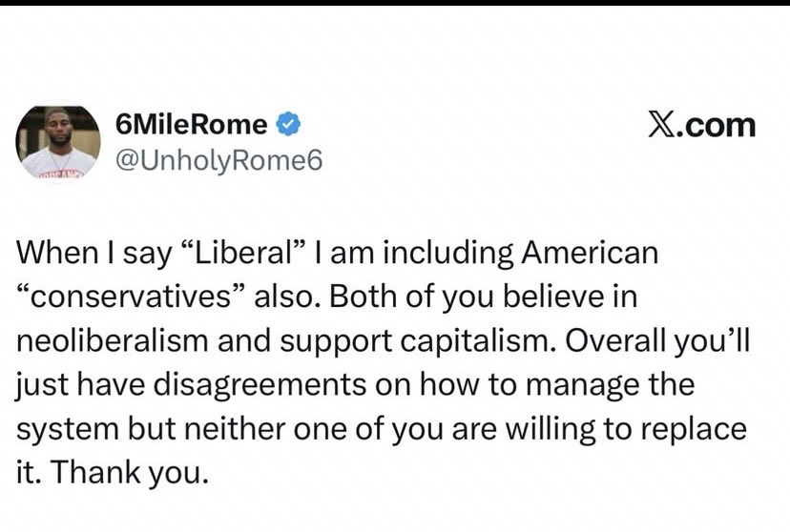Click the word "replace" ending the fifth line
The width and height of the screenshot is (790, 532).
691,428
